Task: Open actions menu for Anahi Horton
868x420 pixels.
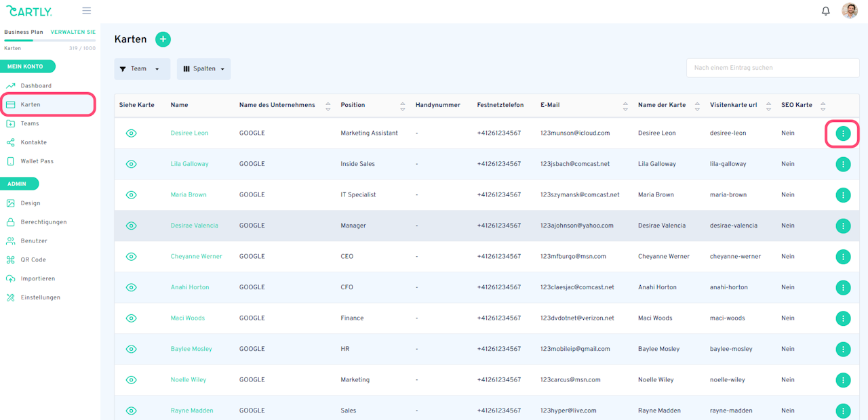Action: coord(843,287)
